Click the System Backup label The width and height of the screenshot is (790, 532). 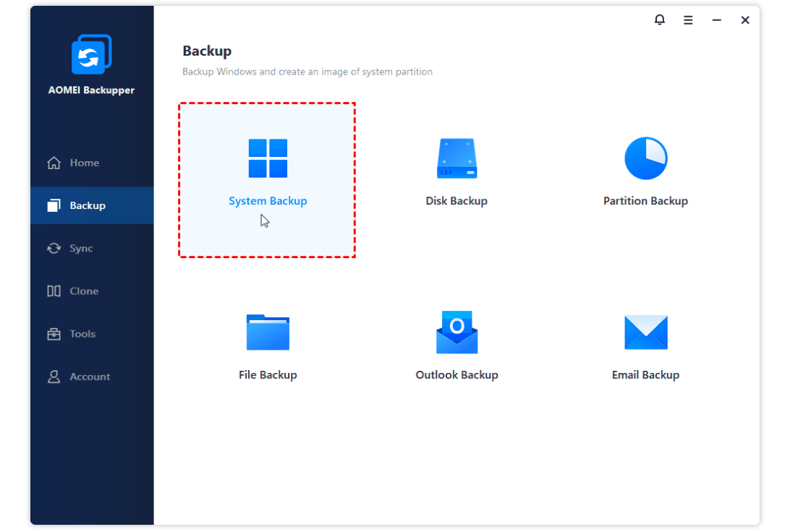[268, 201]
